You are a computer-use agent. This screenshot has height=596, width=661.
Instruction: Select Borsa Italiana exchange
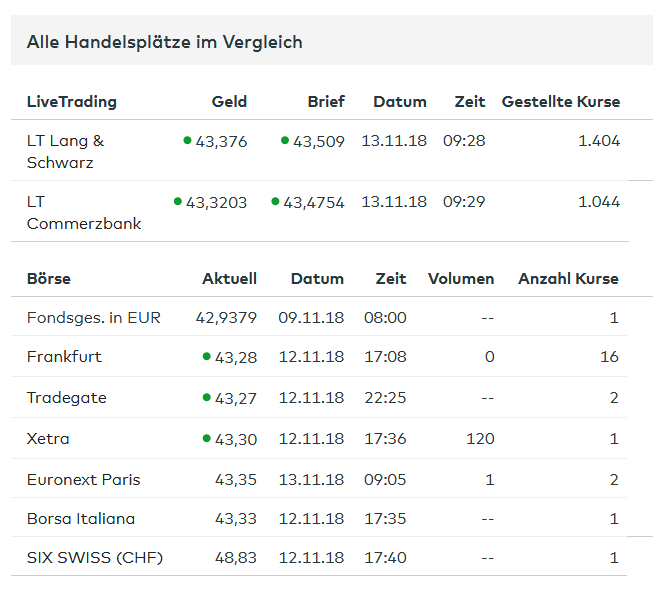tap(81, 519)
